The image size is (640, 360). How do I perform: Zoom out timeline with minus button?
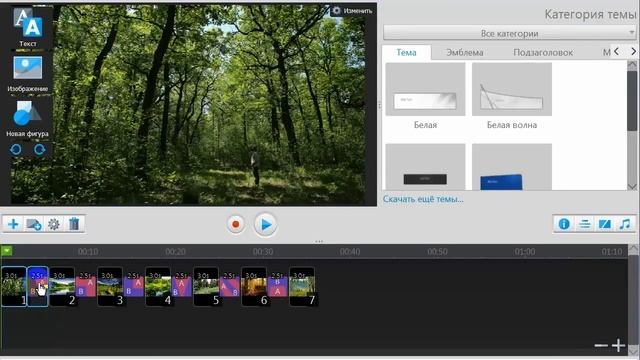point(601,345)
